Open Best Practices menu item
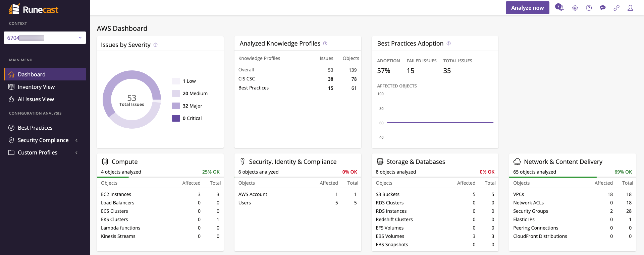This screenshot has width=644, height=255. [x=45, y=128]
